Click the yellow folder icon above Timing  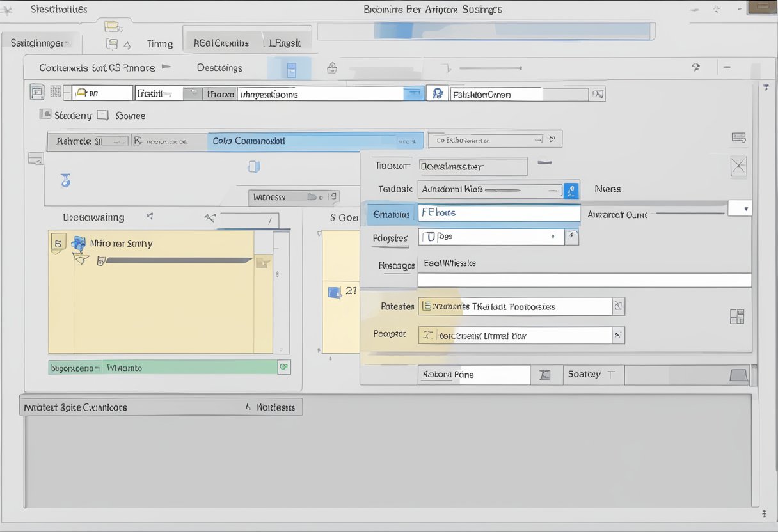[113, 26]
